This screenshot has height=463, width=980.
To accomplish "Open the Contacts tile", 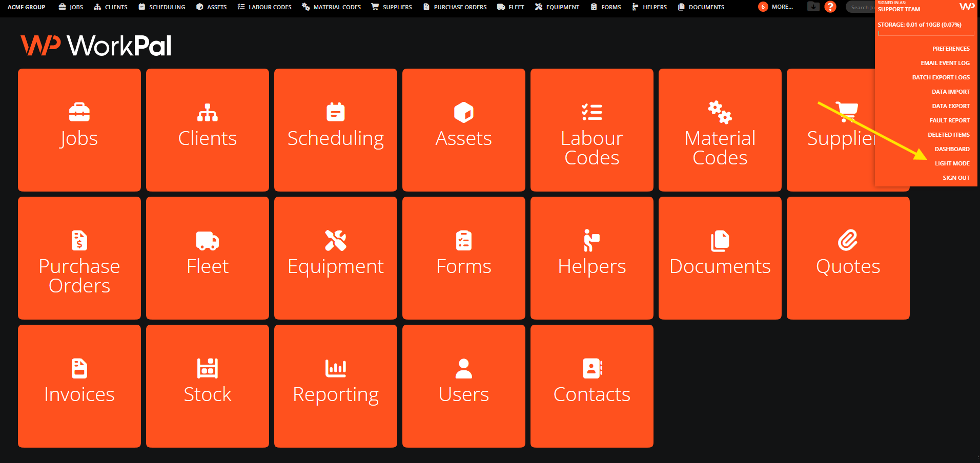I will coord(592,386).
